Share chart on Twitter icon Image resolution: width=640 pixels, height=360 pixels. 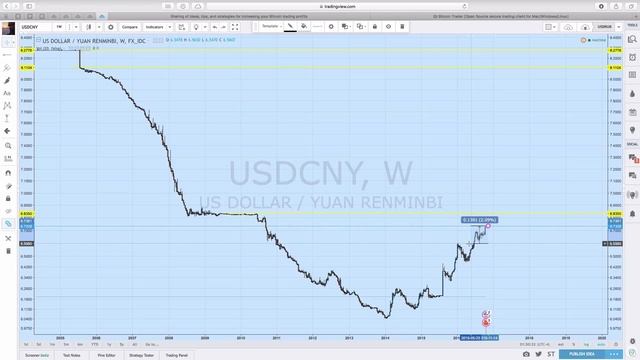pyautogui.click(x=539, y=354)
